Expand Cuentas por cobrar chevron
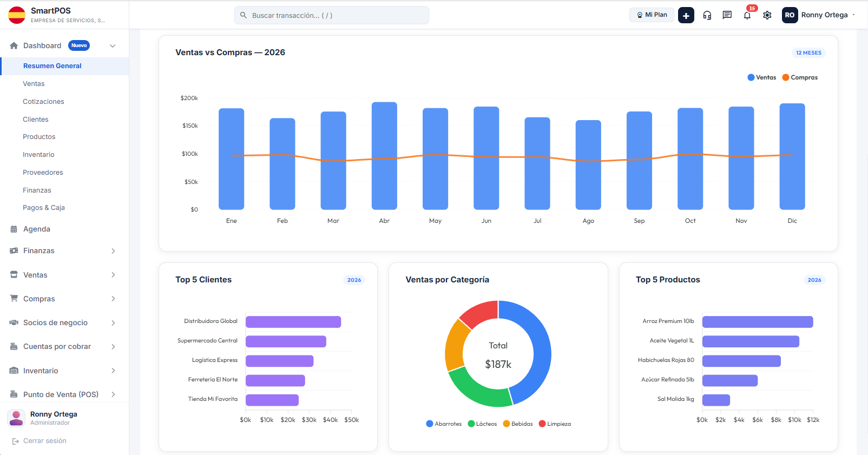This screenshot has height=455, width=868. tap(113, 347)
